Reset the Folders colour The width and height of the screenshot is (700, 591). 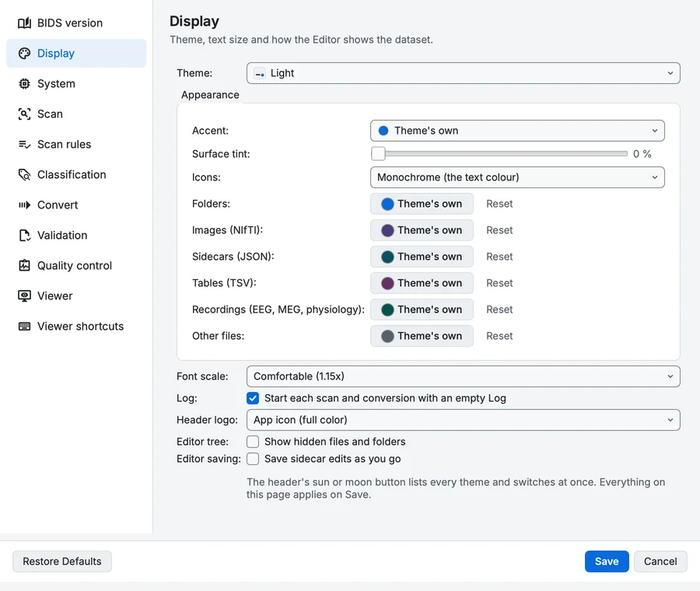coord(499,204)
